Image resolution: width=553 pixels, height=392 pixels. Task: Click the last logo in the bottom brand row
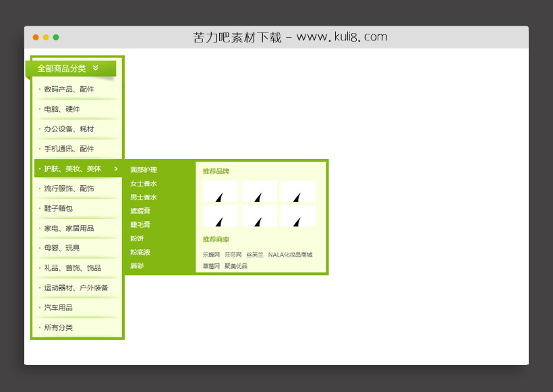point(297,217)
